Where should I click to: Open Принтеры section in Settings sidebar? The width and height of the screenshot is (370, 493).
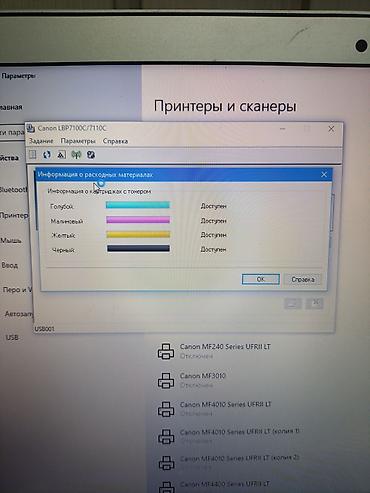14,215
